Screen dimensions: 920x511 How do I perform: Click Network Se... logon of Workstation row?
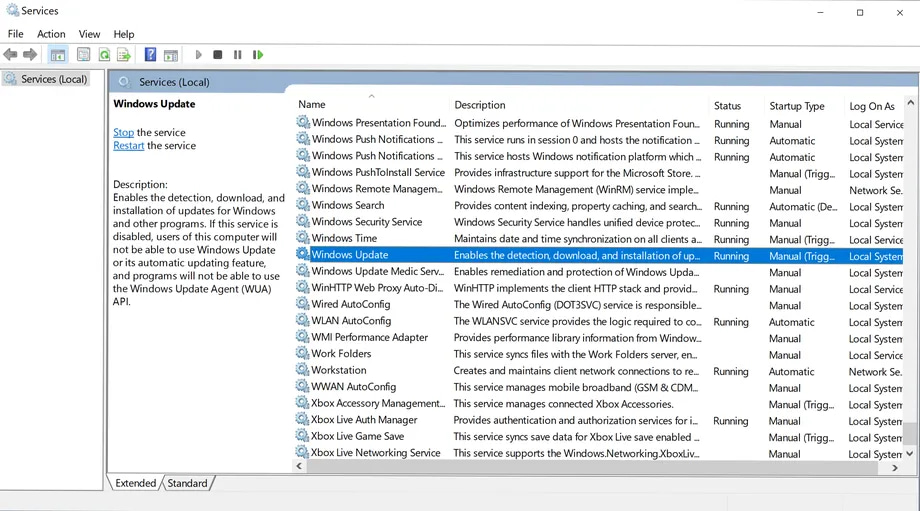tap(875, 371)
